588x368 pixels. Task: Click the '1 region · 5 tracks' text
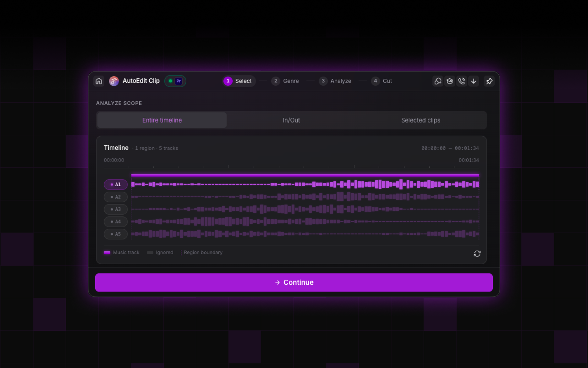click(157, 148)
